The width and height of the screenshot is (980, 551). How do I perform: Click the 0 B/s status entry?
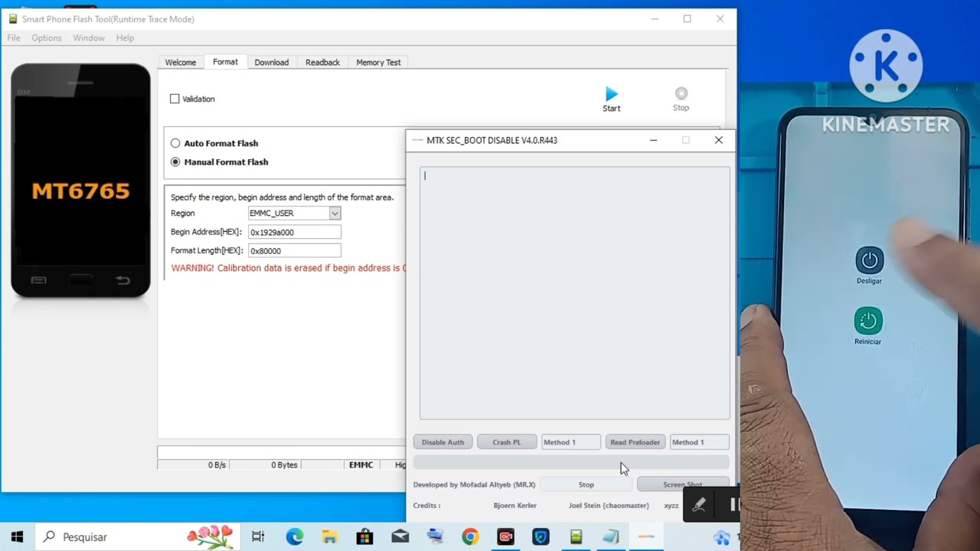pyautogui.click(x=217, y=465)
